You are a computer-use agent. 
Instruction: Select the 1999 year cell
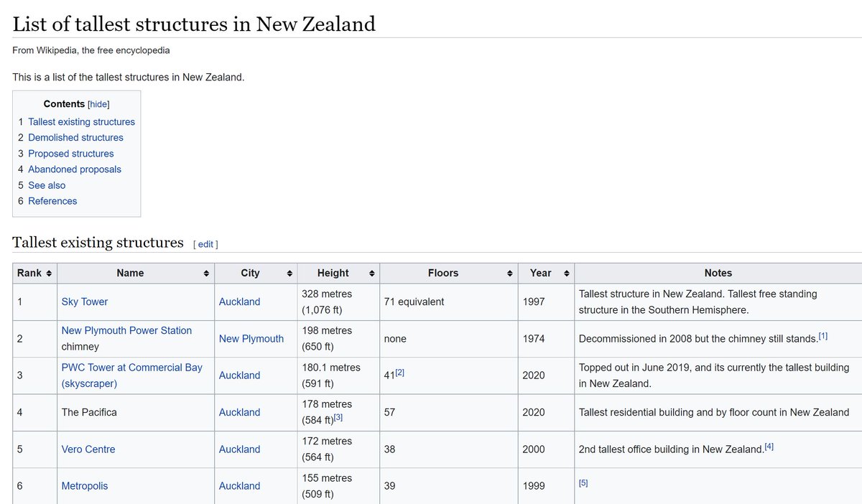[x=547, y=486]
